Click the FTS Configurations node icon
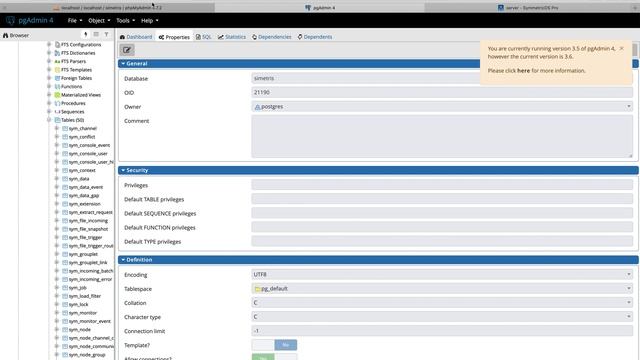 tap(57, 44)
